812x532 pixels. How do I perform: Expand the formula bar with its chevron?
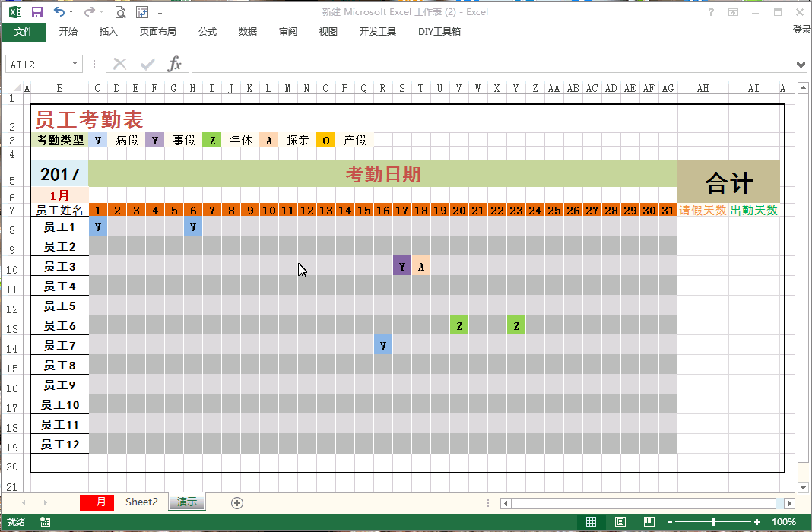click(x=802, y=64)
